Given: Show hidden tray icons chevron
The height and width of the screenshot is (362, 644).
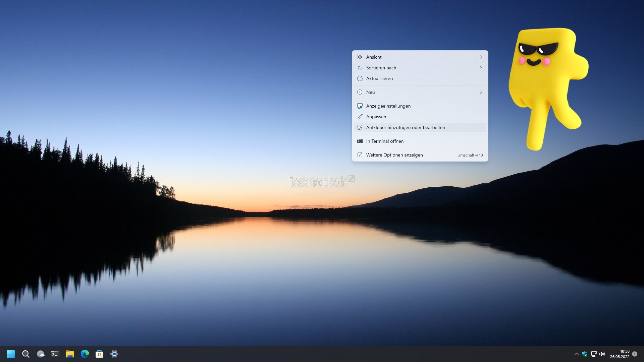Looking at the screenshot, I should (577, 354).
